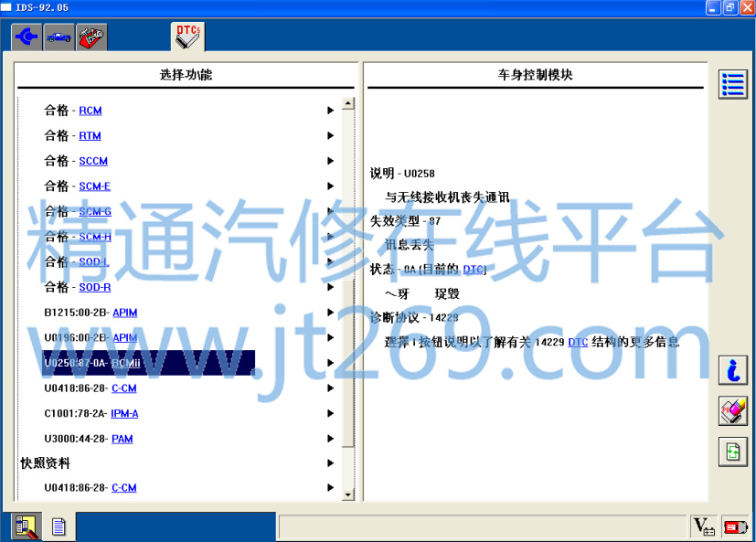Click the C-CM link on first U0418:86-28 row
This screenshot has width=756, height=542.
coord(124,388)
